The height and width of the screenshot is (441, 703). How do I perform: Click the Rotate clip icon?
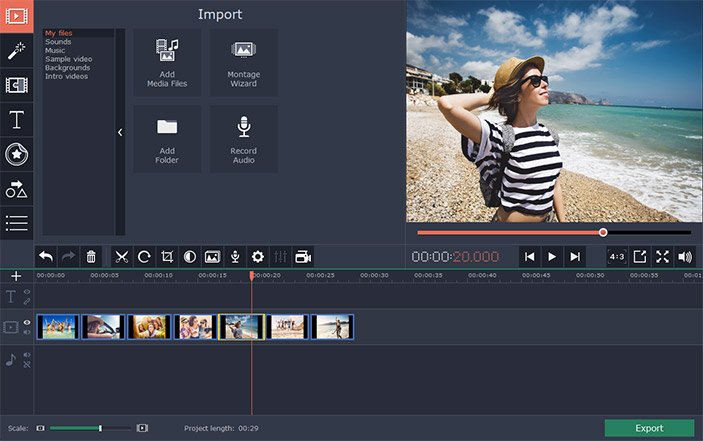(x=144, y=257)
